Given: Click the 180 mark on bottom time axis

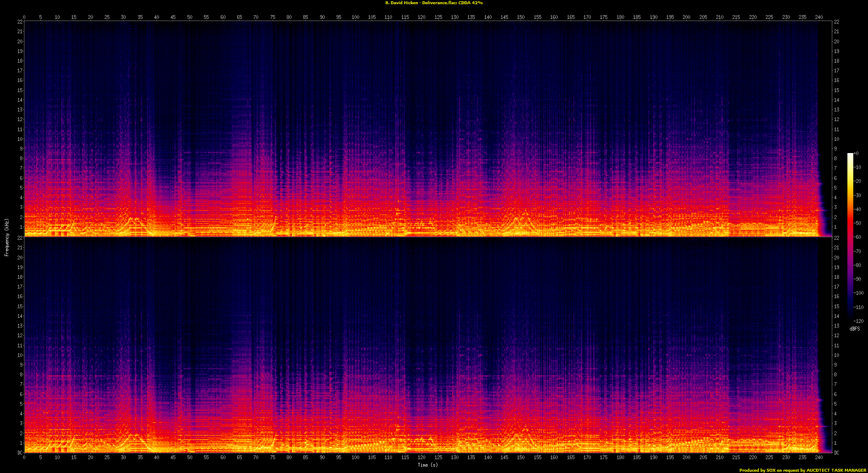Looking at the screenshot, I should [x=620, y=457].
